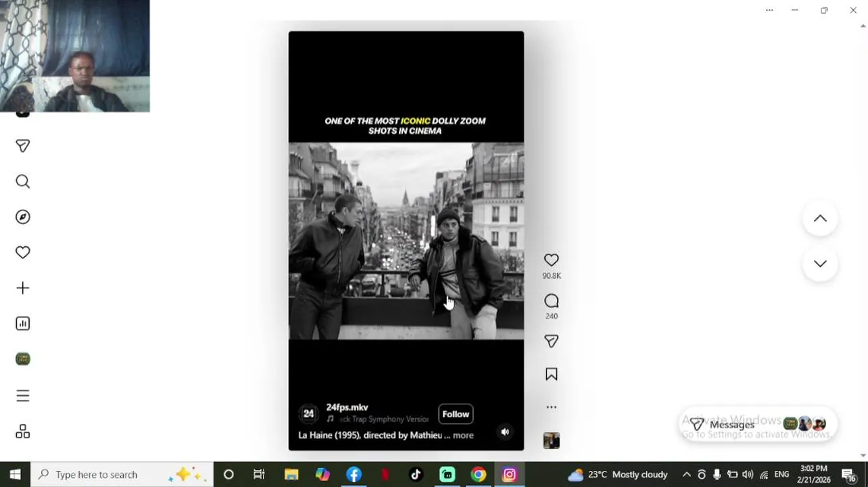
Task: Go to next reel with down chevron
Action: pyautogui.click(x=820, y=264)
